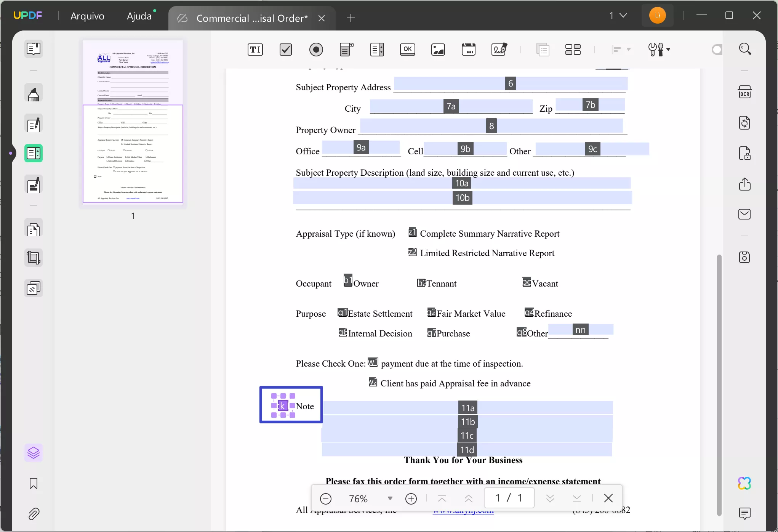Select the Text Field tool
This screenshot has width=778, height=532.
pyautogui.click(x=255, y=50)
